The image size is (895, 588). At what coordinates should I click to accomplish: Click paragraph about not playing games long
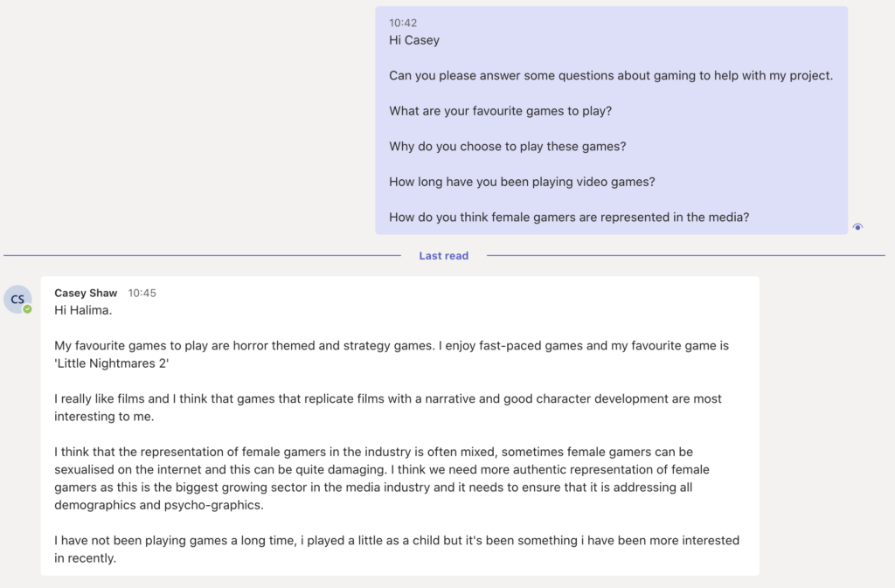pos(397,549)
